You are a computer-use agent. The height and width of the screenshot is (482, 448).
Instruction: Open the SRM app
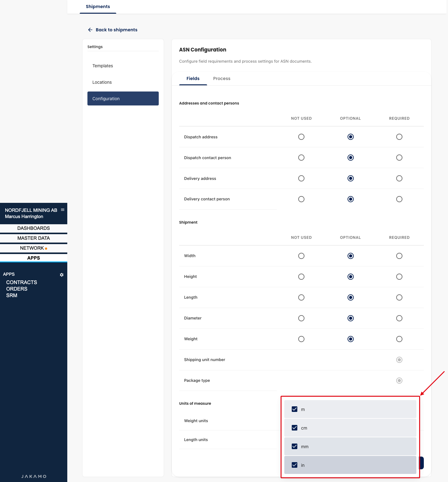coord(12,295)
